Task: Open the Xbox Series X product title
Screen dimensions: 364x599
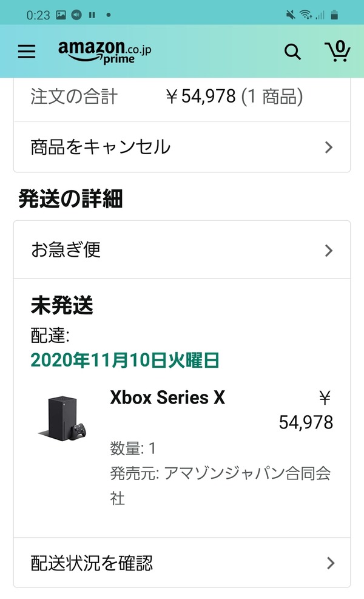Action: (167, 398)
